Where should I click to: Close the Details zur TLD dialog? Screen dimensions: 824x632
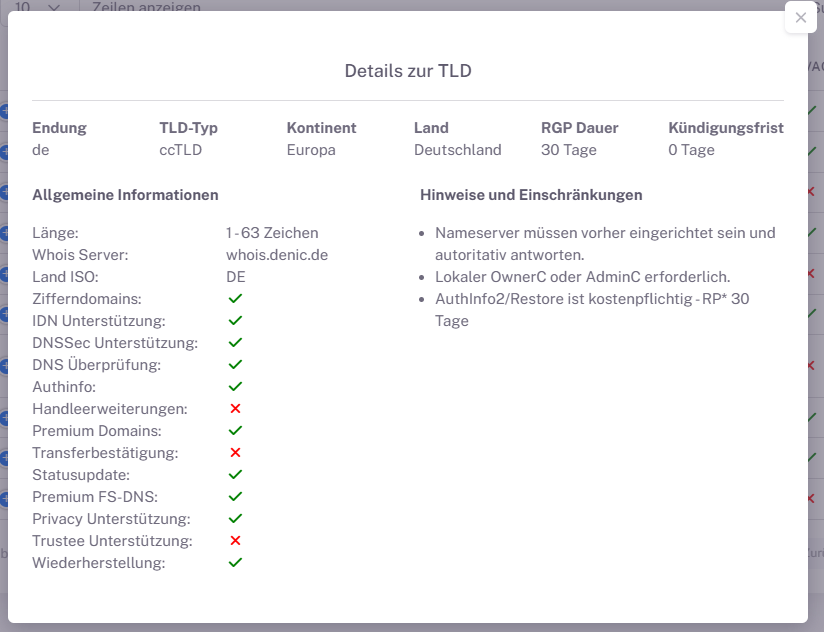click(x=799, y=17)
